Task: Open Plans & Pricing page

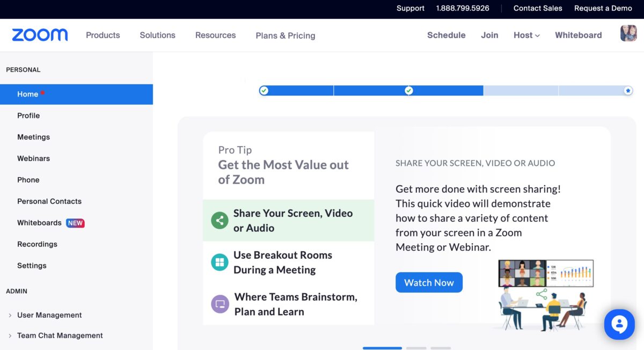Action: [x=286, y=35]
